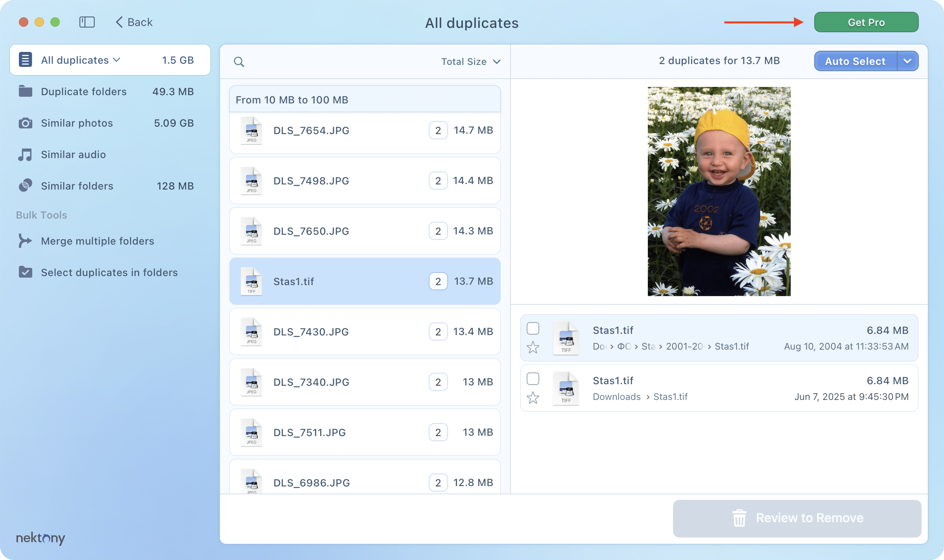Click the back chevron arrow
Image resolution: width=944 pixels, height=560 pixels.
119,22
